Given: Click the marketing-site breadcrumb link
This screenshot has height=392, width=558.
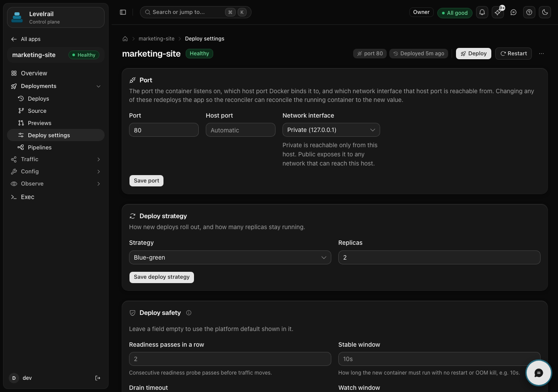Looking at the screenshot, I should (x=157, y=39).
